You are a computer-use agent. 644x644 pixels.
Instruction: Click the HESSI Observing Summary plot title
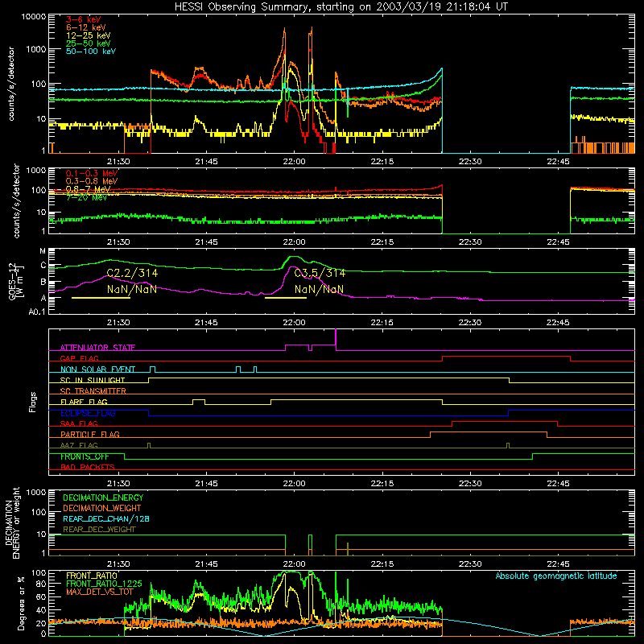[341, 7]
